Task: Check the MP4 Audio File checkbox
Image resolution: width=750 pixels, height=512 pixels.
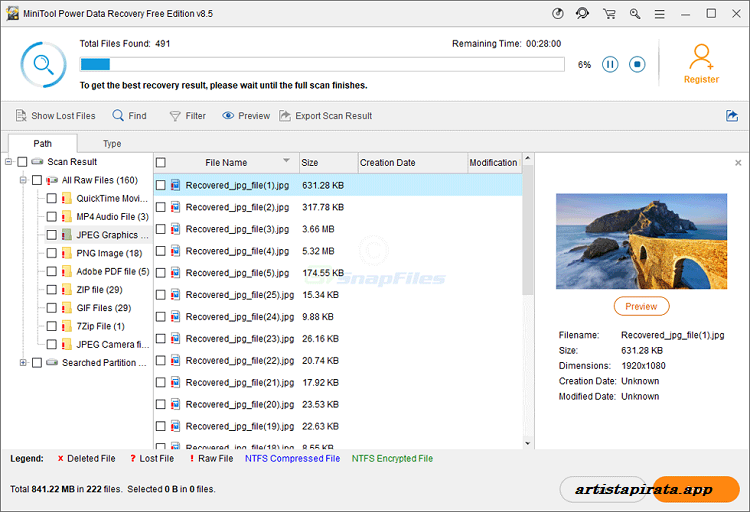Action: (x=52, y=217)
